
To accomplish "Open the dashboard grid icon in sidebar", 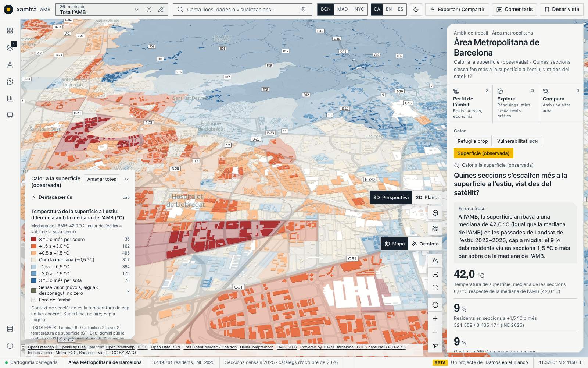I will click(x=10, y=31).
